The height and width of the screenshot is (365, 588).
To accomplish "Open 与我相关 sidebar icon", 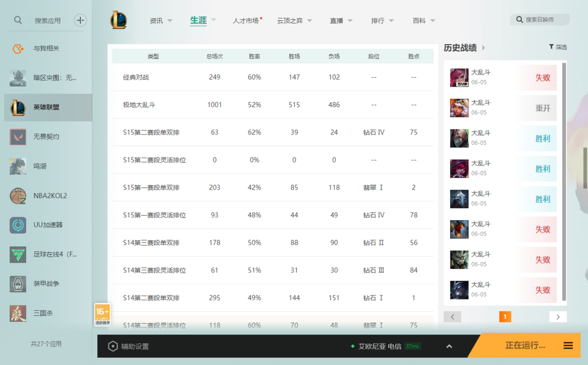I will pos(18,48).
